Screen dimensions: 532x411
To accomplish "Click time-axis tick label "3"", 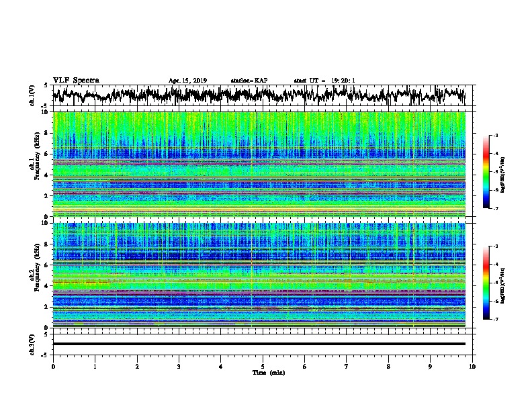I will click(x=179, y=367).
